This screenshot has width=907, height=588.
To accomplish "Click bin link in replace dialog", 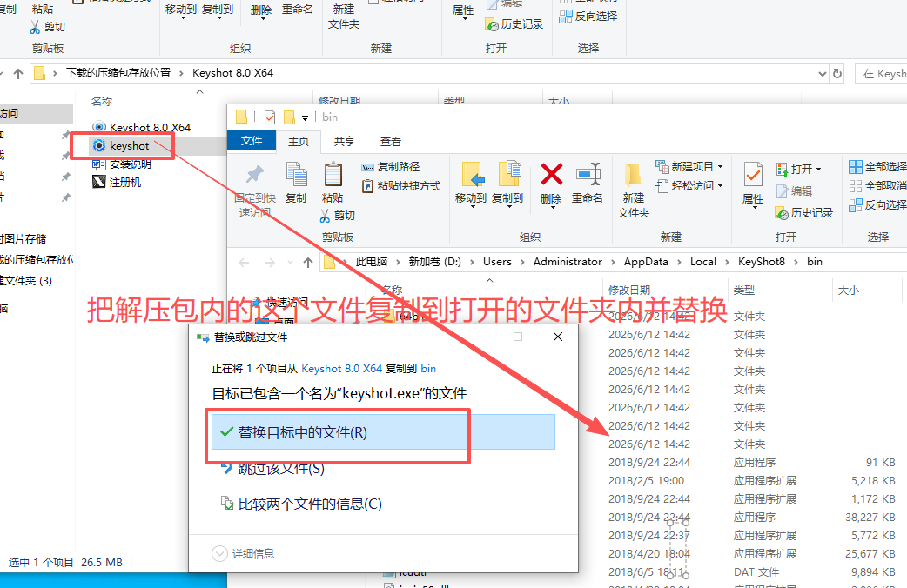I will coord(428,368).
